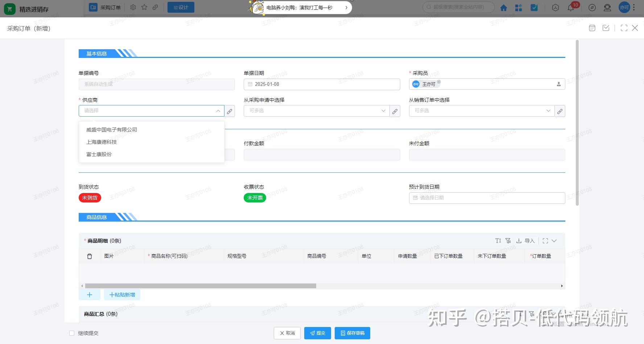Screen dimensions: 644x344
Task: Collapse the open 供应商 dropdown
Action: [x=218, y=111]
